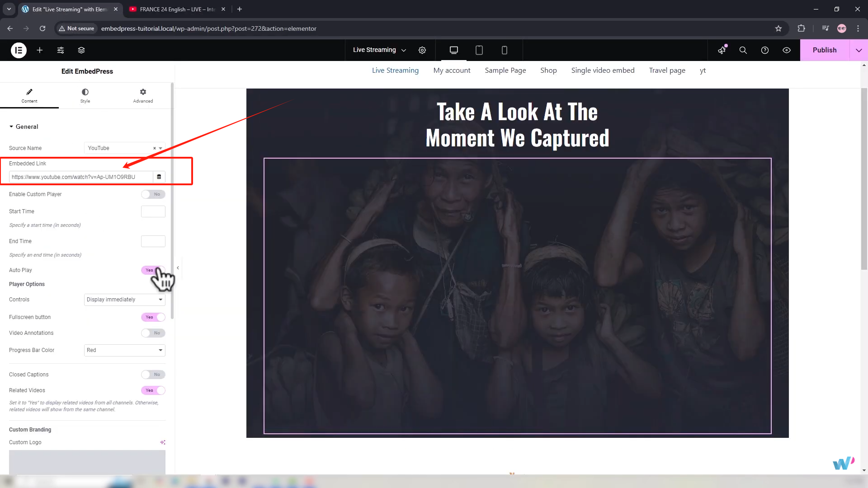This screenshot has height=488, width=868.
Task: Open Elementor Finder search icon
Action: [x=743, y=50]
